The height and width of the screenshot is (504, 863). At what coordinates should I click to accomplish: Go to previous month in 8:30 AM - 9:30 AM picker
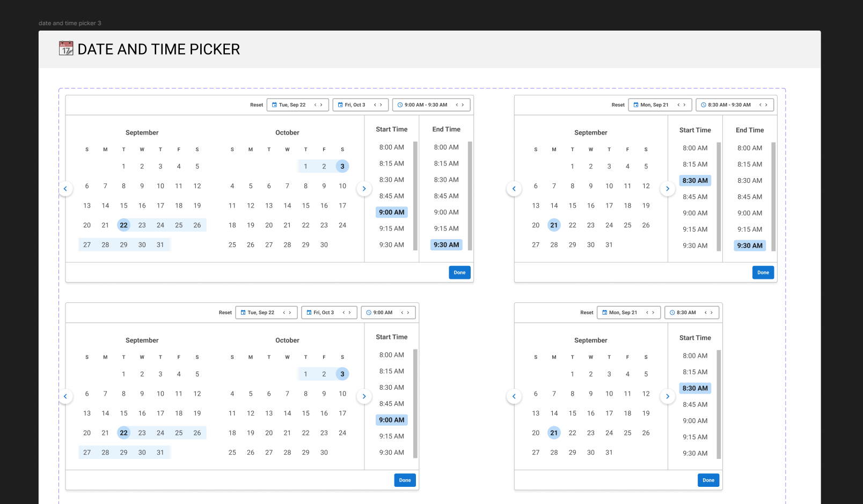[x=514, y=189]
